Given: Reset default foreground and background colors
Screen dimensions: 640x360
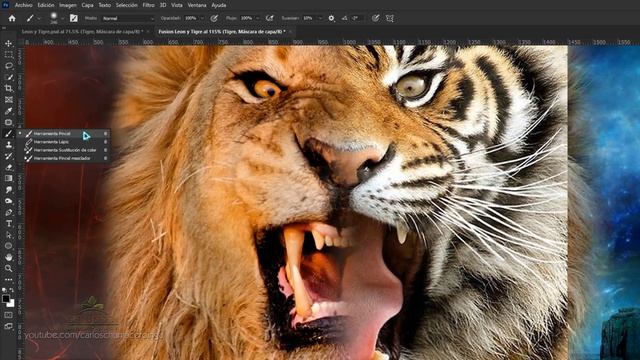Looking at the screenshot, I should (4, 290).
